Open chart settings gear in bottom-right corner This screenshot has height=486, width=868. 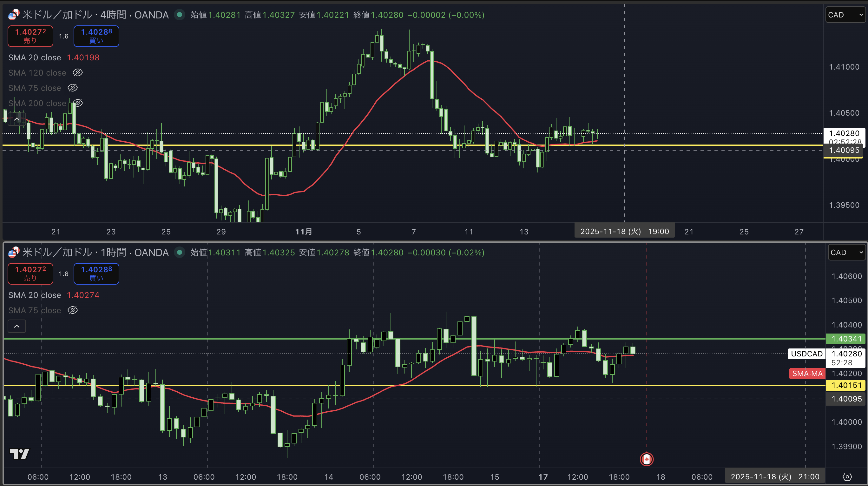[x=847, y=476]
